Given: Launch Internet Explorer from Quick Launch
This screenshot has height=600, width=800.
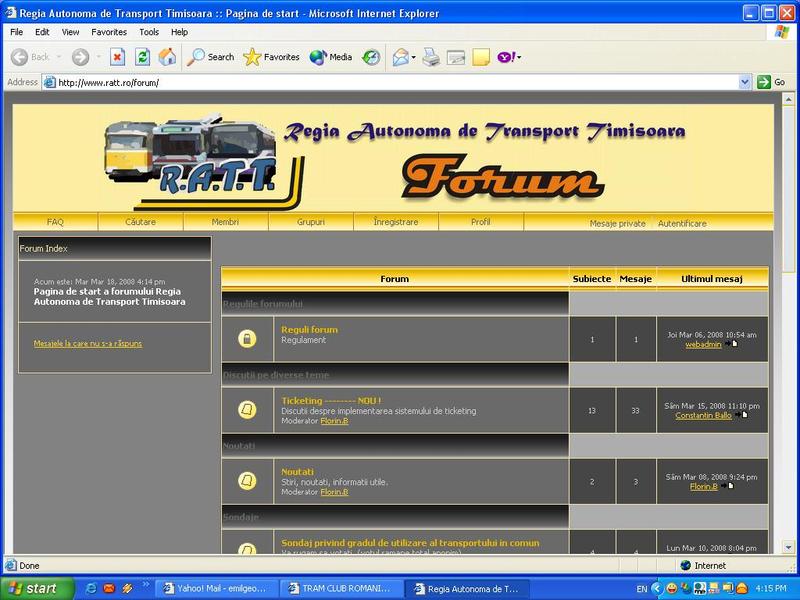Looking at the screenshot, I should click(91, 589).
